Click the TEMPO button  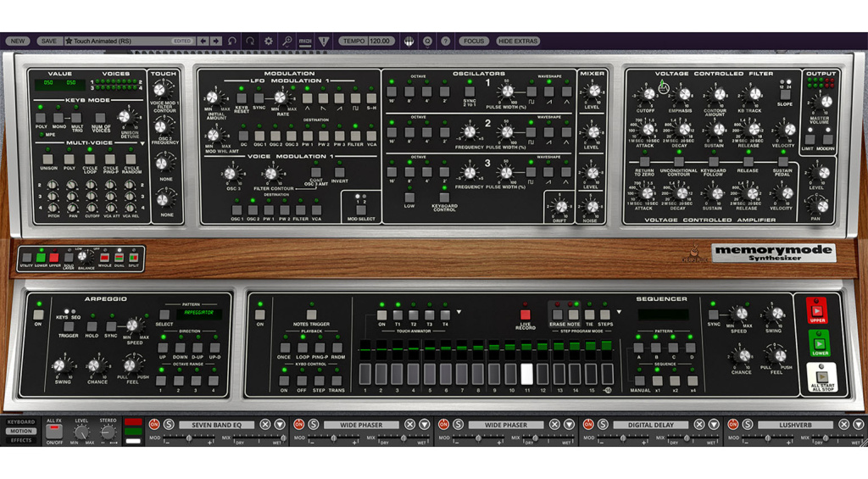[x=353, y=41]
